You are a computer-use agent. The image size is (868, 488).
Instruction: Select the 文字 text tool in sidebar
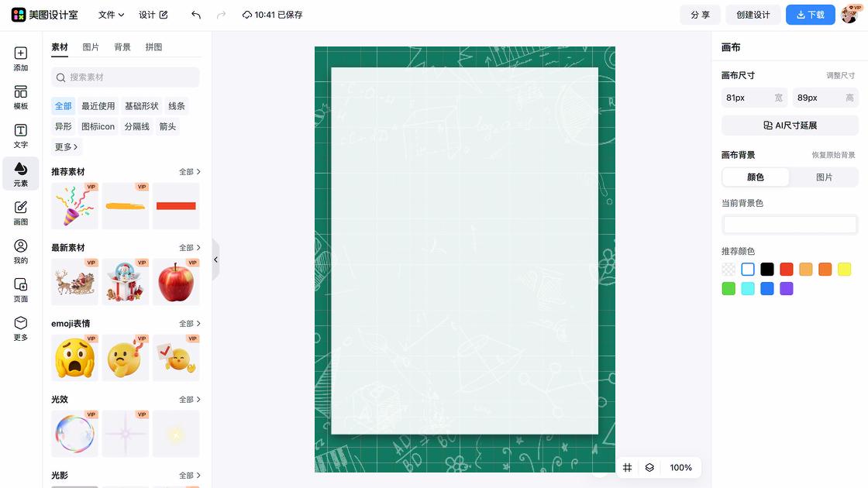click(x=20, y=136)
